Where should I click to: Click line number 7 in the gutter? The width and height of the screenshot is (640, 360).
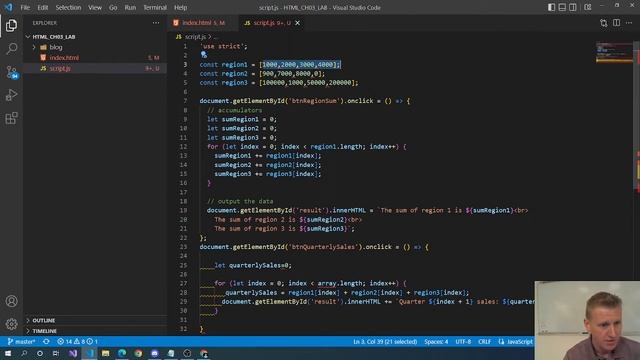[x=185, y=101]
